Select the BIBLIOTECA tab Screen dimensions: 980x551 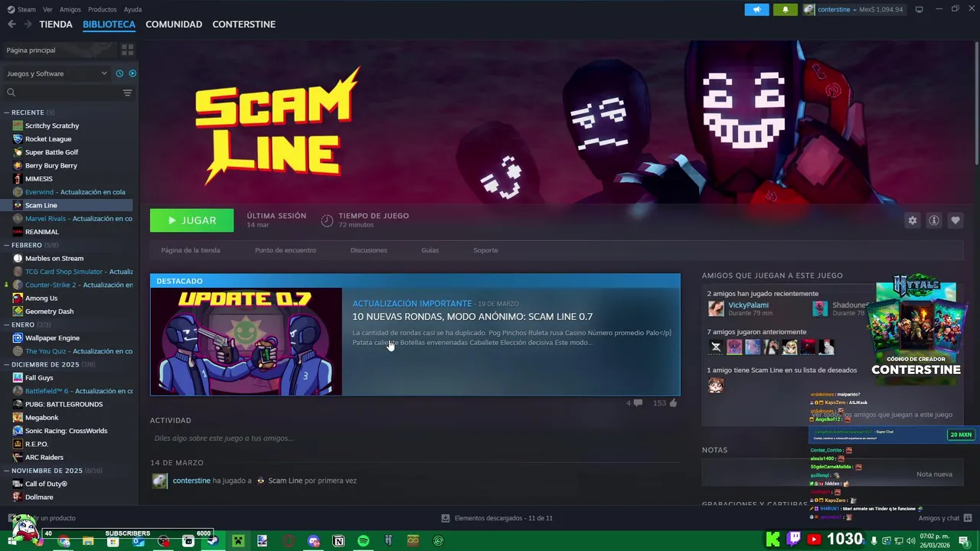click(109, 24)
